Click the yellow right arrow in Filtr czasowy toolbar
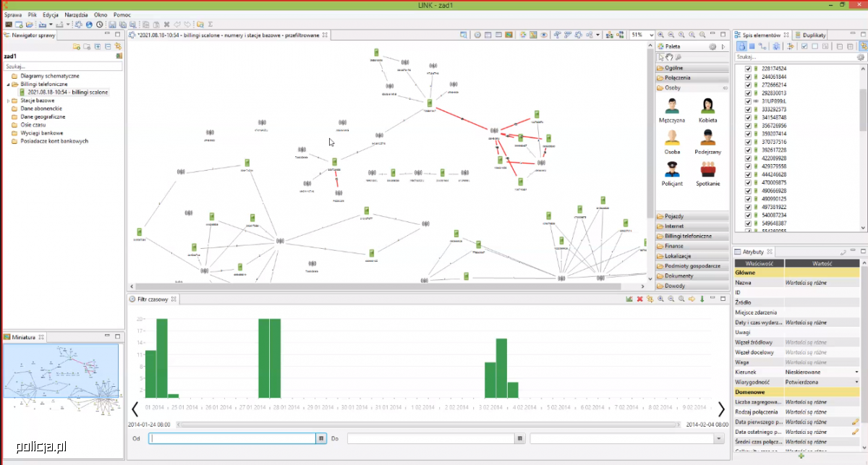 pyautogui.click(x=692, y=299)
